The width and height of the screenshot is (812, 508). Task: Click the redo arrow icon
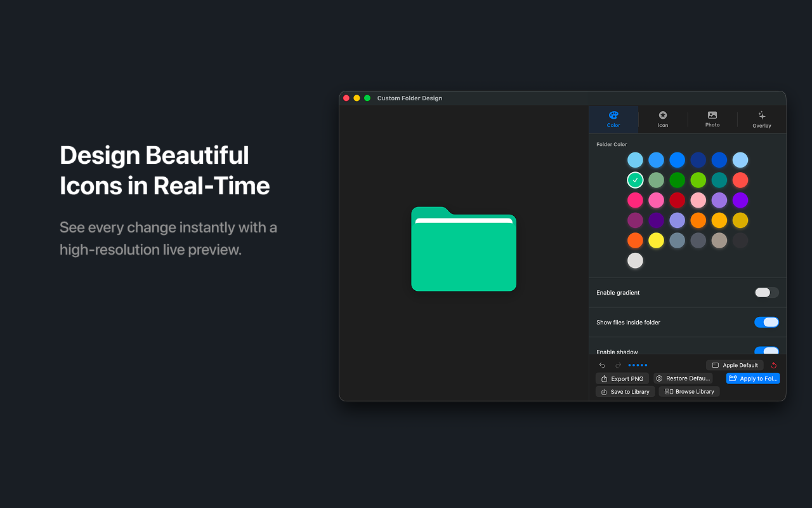(618, 365)
